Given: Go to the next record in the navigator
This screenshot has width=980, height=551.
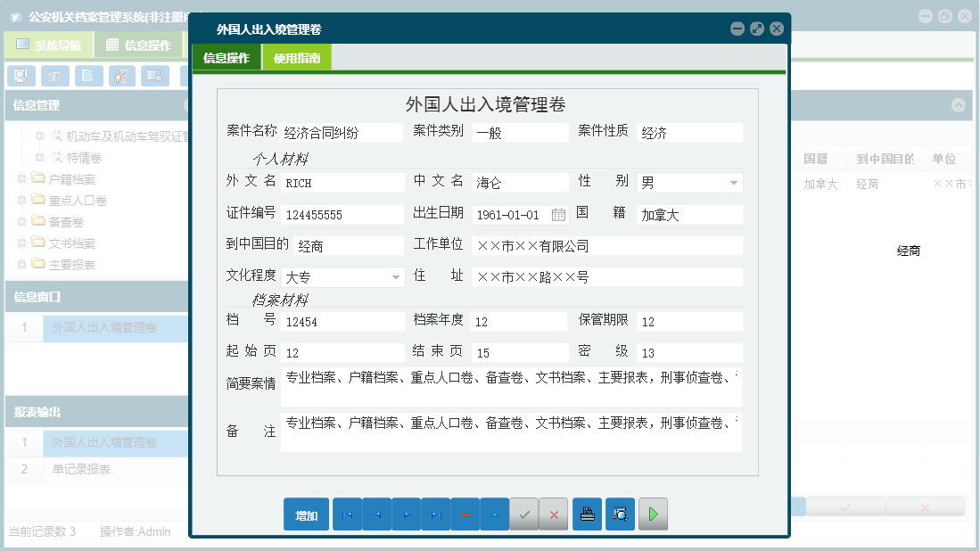Looking at the screenshot, I should click(407, 514).
